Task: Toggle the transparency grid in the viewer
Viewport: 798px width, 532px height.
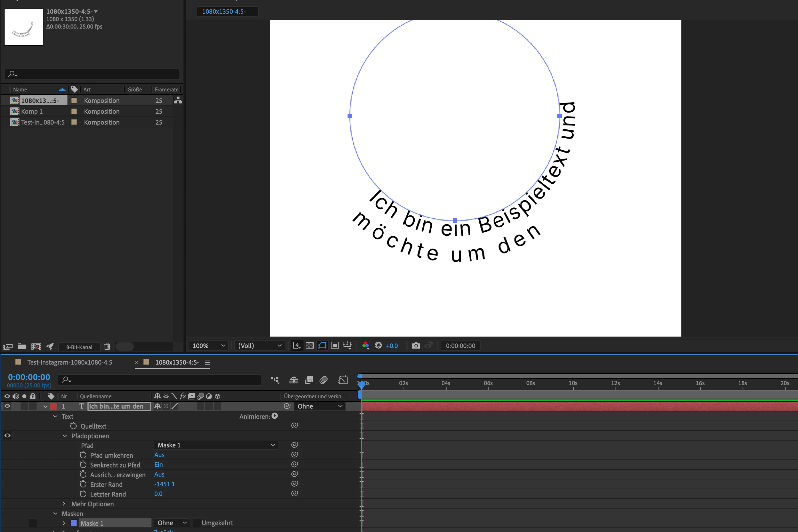Action: click(310, 345)
